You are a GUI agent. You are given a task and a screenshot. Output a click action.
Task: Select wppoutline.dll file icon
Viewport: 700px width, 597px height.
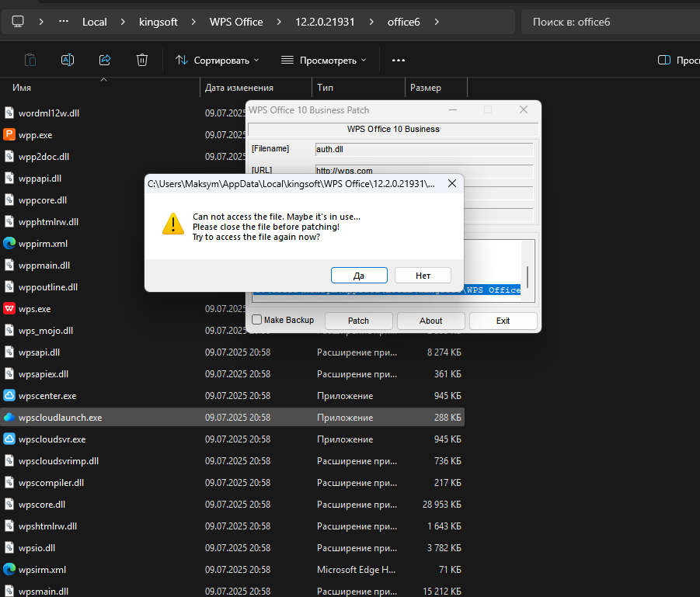9,286
